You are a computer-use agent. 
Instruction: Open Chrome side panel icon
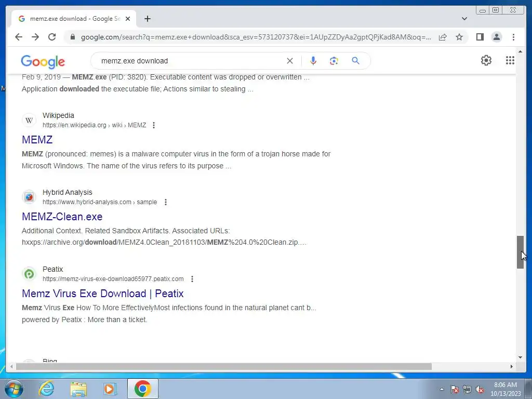[x=480, y=37]
